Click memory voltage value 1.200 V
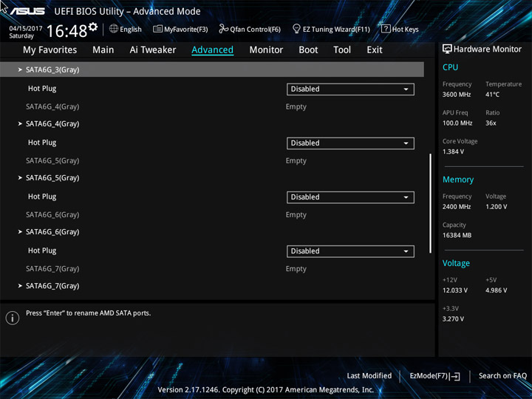 point(497,207)
